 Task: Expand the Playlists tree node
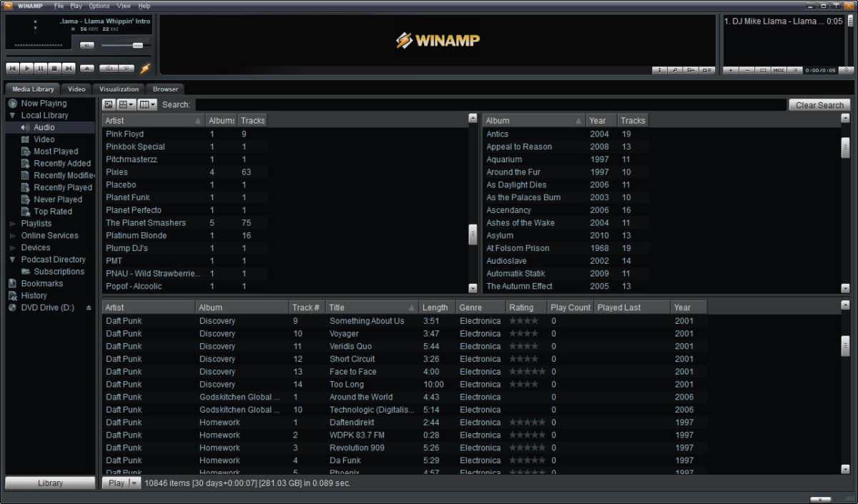[12, 224]
